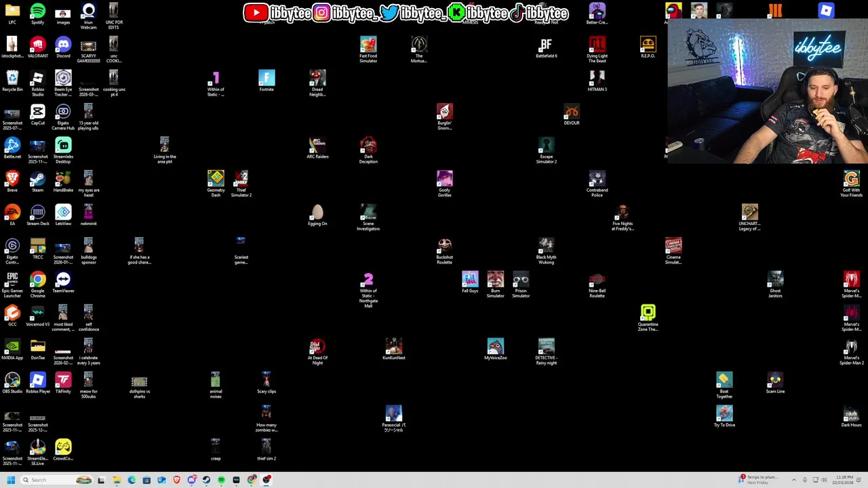The width and height of the screenshot is (868, 488).
Task: Select the Black Myth Wukong shortcut
Action: point(546,251)
